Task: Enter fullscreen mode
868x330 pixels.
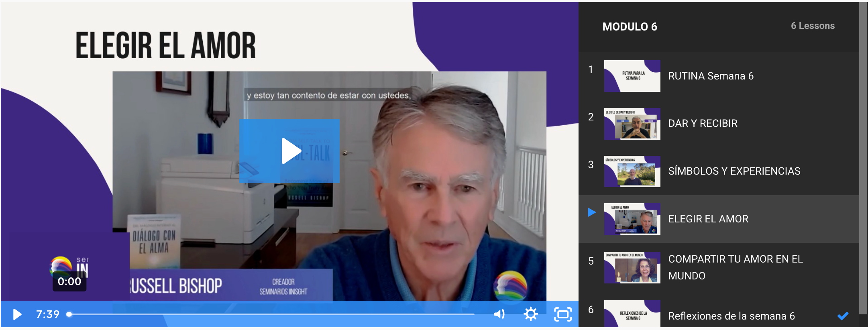Action: click(x=563, y=314)
